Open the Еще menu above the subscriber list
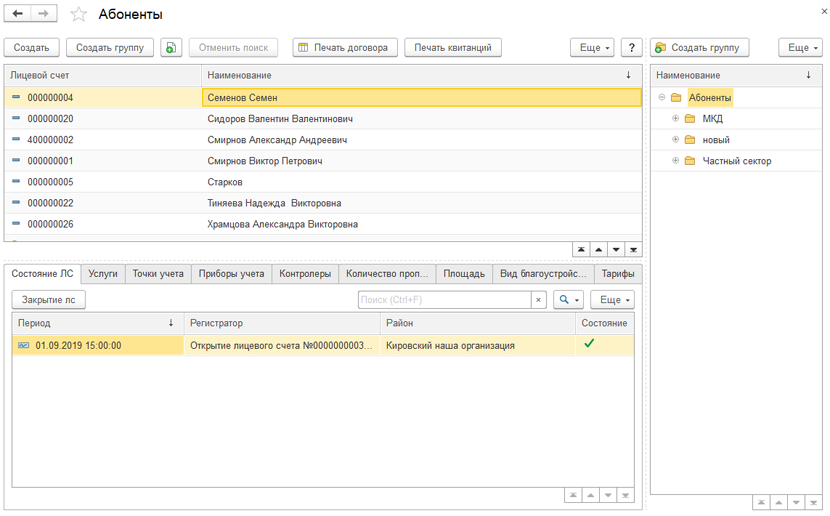Screen dimensions: 830x516 pos(592,48)
